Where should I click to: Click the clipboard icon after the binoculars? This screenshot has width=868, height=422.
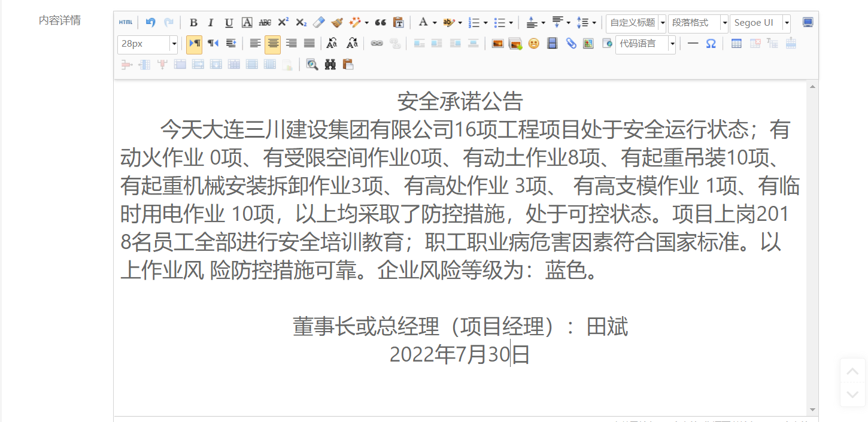pos(348,64)
